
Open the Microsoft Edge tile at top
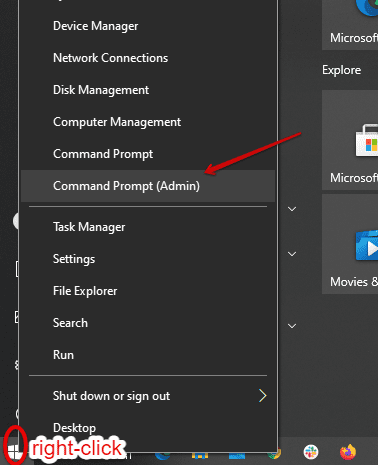(350, 23)
